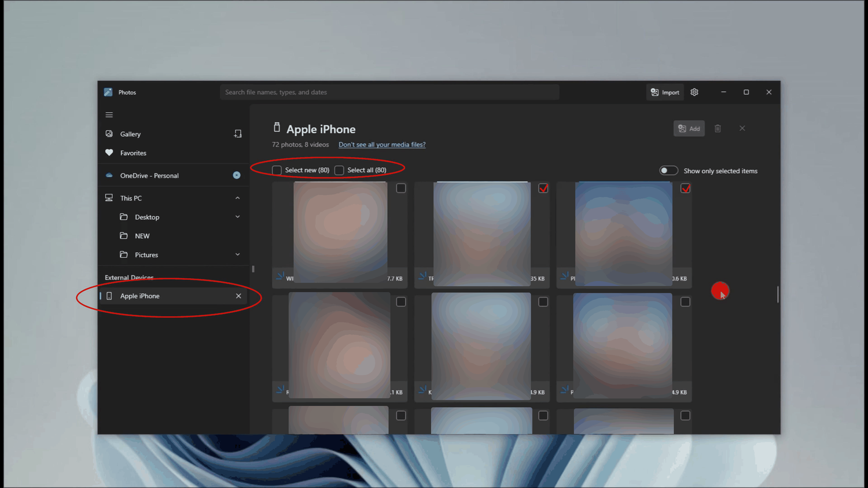Click the Import button in title bar
868x488 pixels.
pyautogui.click(x=665, y=93)
